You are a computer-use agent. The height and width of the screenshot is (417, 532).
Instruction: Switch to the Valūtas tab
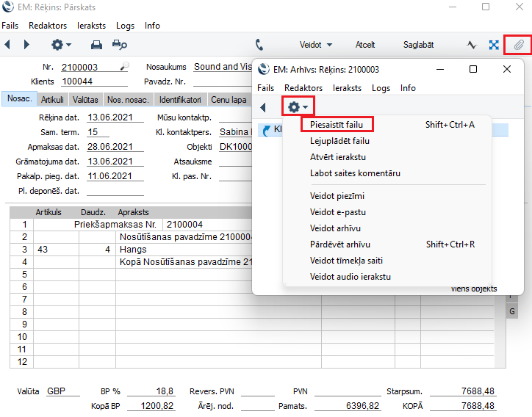click(x=85, y=99)
